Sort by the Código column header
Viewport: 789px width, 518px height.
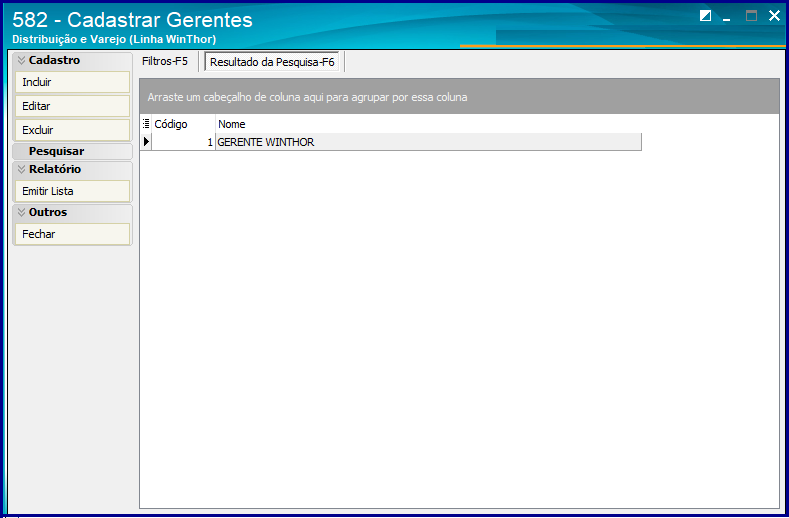[183, 124]
